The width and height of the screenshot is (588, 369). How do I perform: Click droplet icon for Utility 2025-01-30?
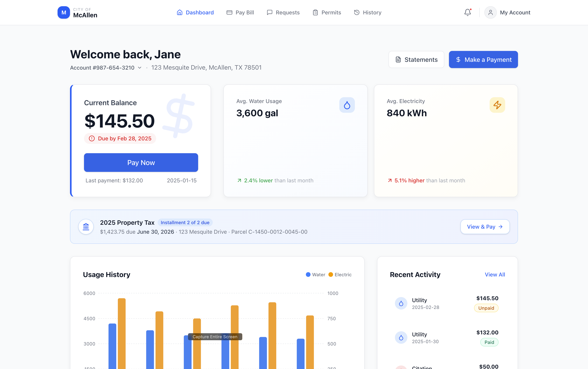click(401, 338)
